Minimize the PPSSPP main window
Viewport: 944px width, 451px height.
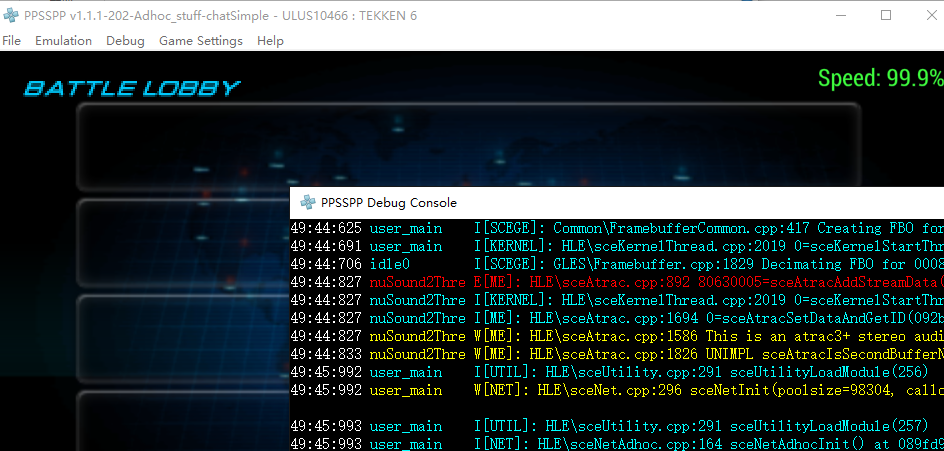click(838, 15)
